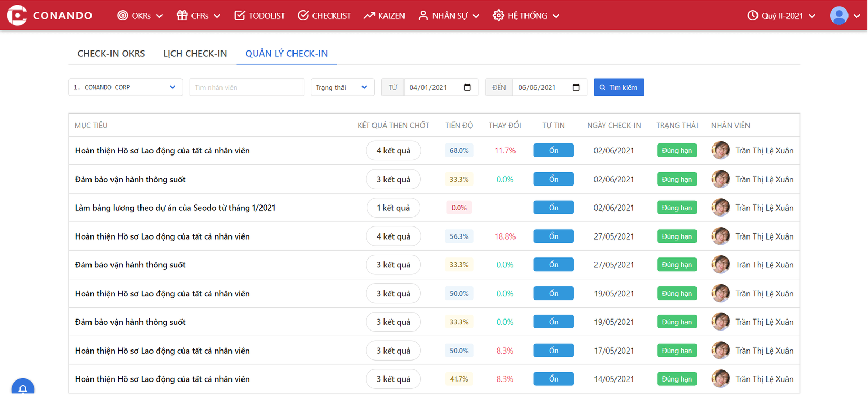Open the Trạng thái status dropdown
868x412 pixels.
pos(342,87)
